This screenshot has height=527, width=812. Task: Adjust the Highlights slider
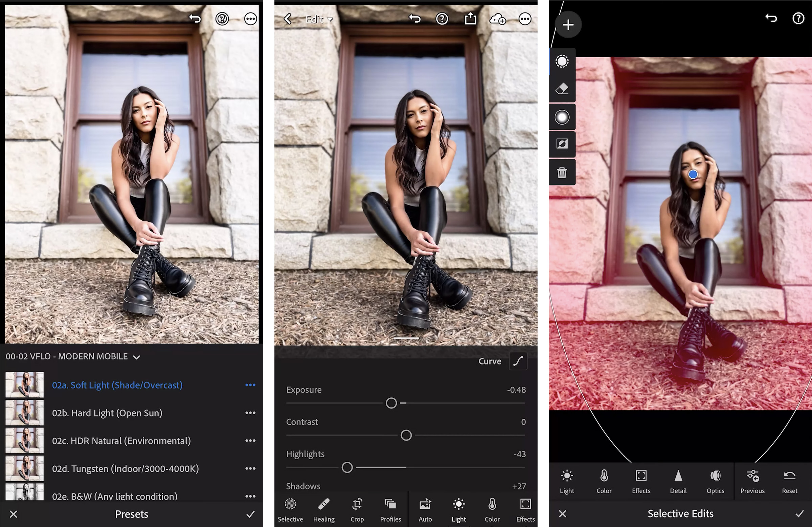(348, 468)
